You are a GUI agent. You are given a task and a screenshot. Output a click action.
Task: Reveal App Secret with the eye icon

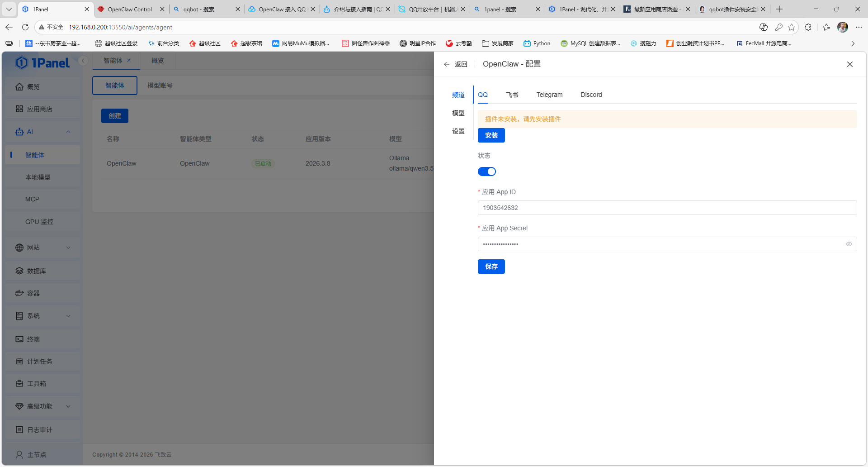click(849, 244)
